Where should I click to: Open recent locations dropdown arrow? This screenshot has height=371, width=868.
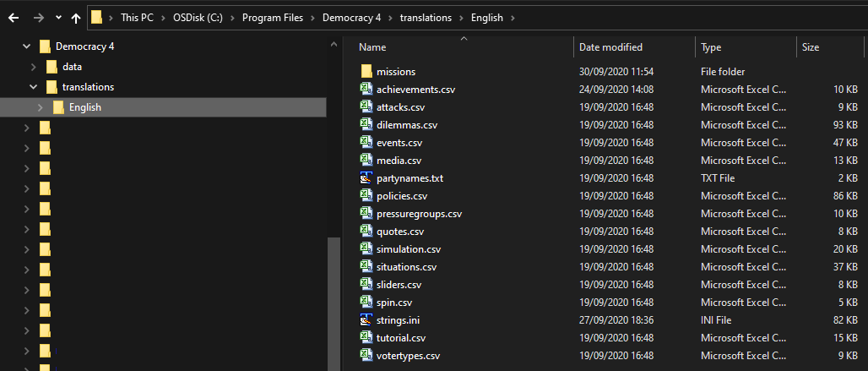pyautogui.click(x=58, y=18)
